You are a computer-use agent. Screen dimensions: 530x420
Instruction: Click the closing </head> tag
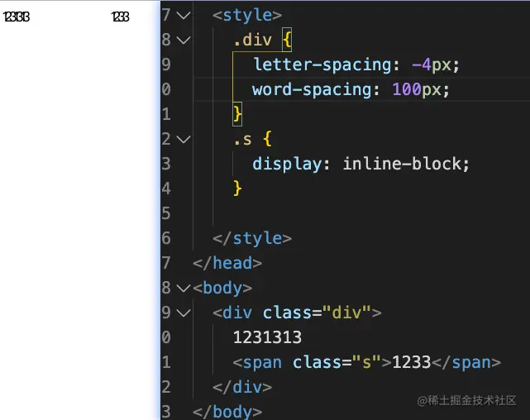227,263
